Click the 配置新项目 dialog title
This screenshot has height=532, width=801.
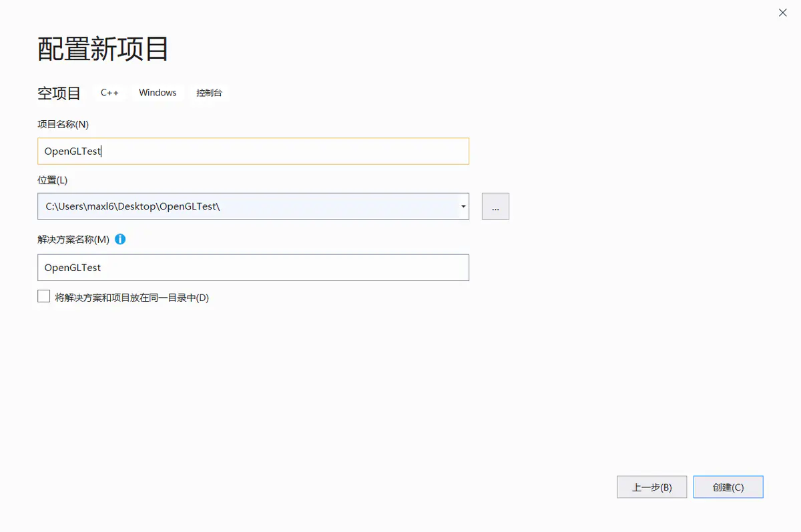[x=103, y=49]
